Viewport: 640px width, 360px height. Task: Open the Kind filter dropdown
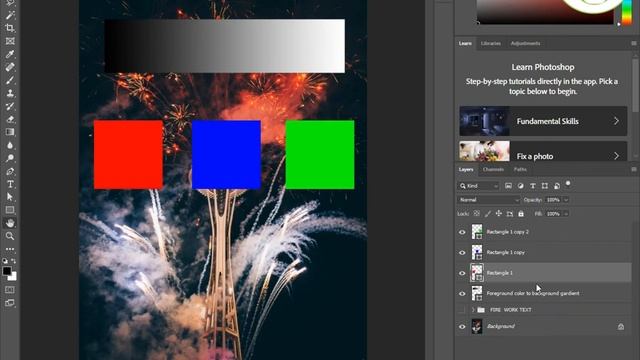[x=478, y=186]
